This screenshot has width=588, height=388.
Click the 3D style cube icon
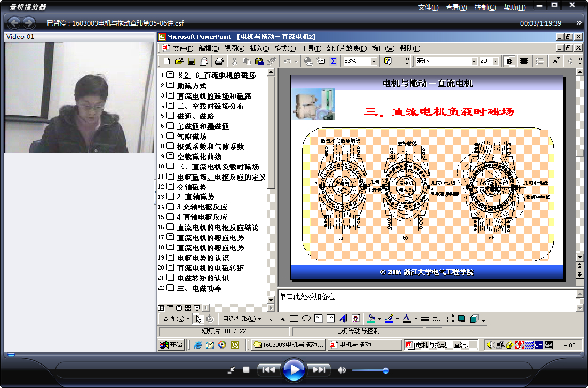tap(474, 319)
